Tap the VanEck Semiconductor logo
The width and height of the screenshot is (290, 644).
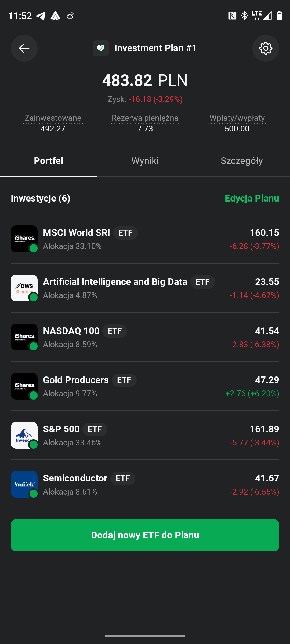click(24, 484)
